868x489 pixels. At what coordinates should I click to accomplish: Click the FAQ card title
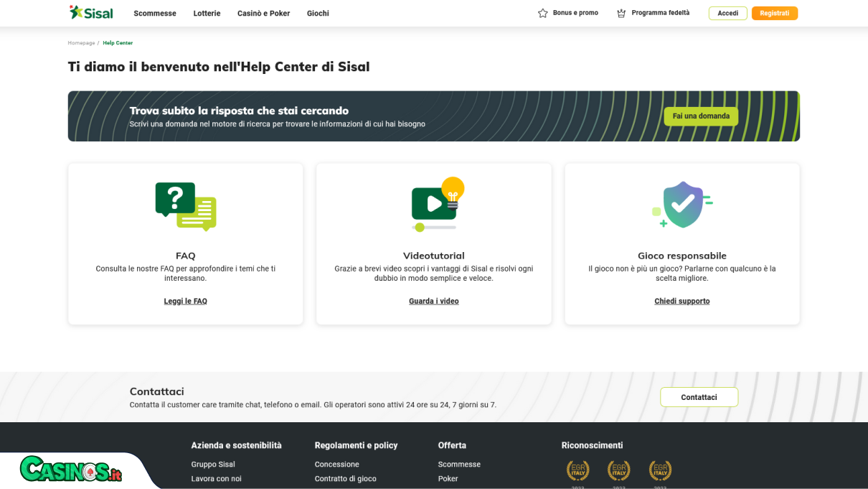[x=186, y=256]
